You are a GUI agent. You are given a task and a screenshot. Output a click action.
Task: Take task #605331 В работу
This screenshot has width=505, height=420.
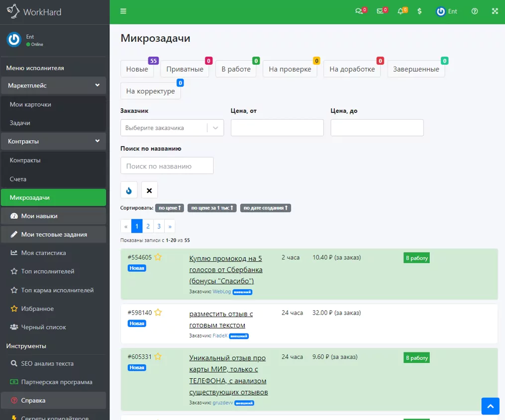click(x=416, y=357)
